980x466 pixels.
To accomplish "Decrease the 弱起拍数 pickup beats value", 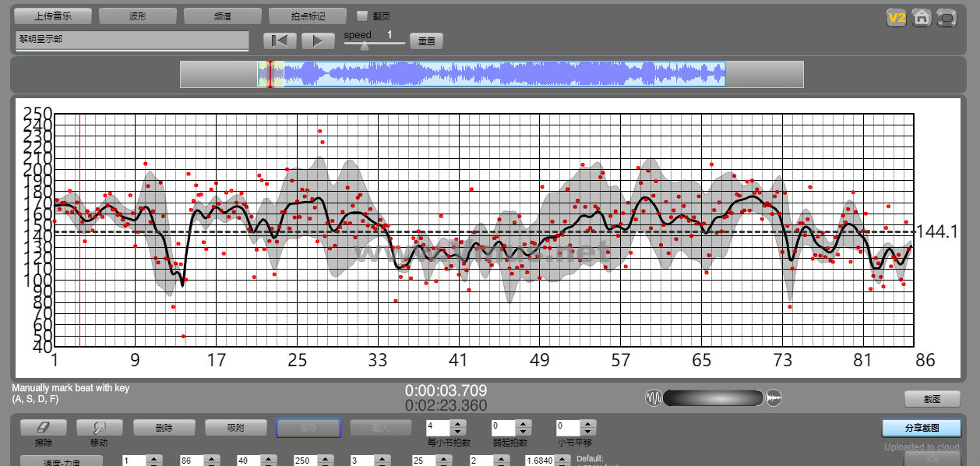I will click(523, 432).
